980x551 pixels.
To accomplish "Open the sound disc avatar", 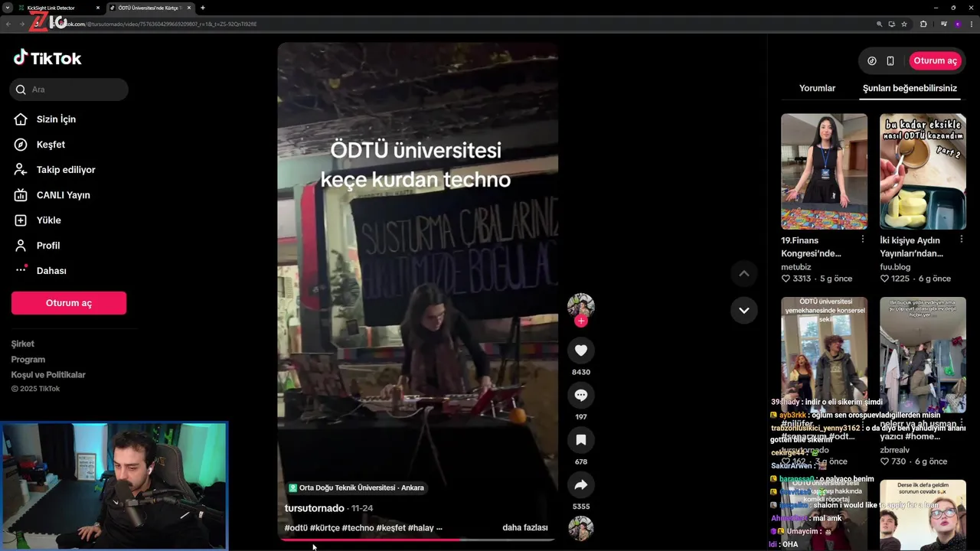I will (581, 528).
